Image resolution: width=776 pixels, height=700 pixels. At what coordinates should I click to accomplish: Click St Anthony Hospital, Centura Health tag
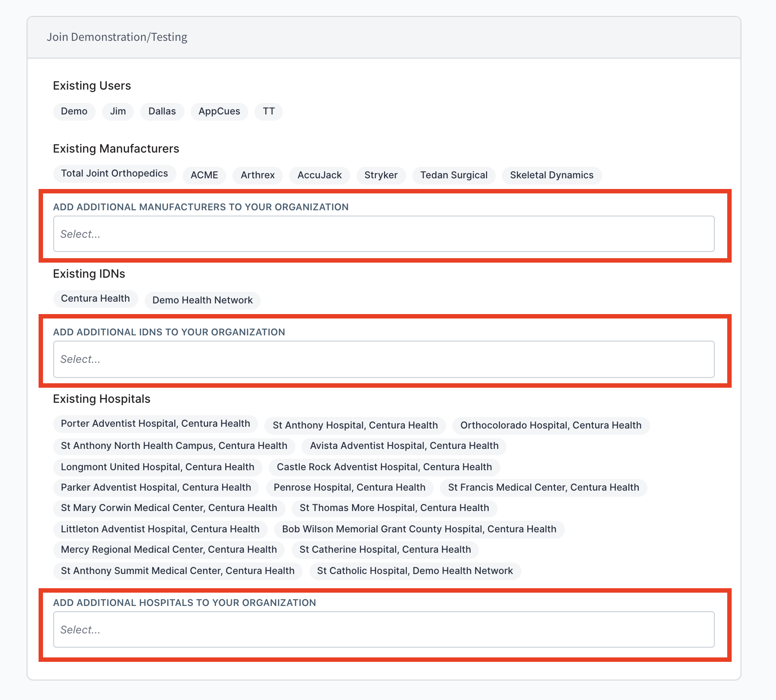point(355,425)
